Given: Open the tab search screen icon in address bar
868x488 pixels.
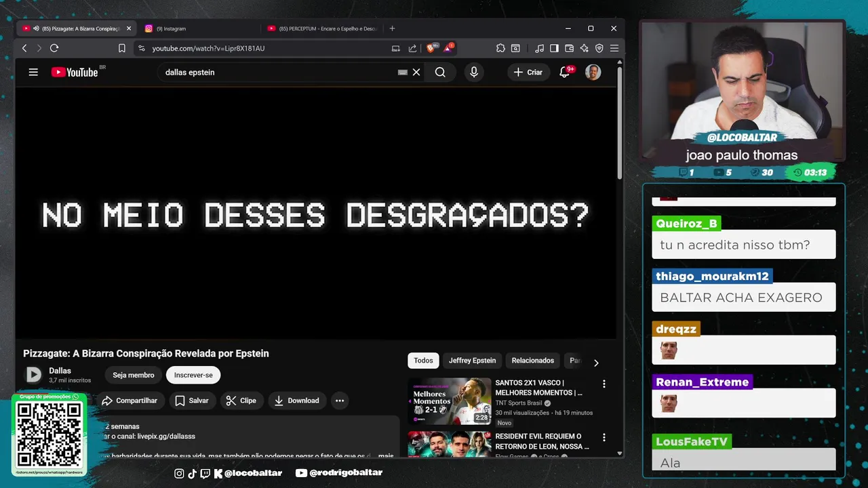Looking at the screenshot, I should click(396, 48).
